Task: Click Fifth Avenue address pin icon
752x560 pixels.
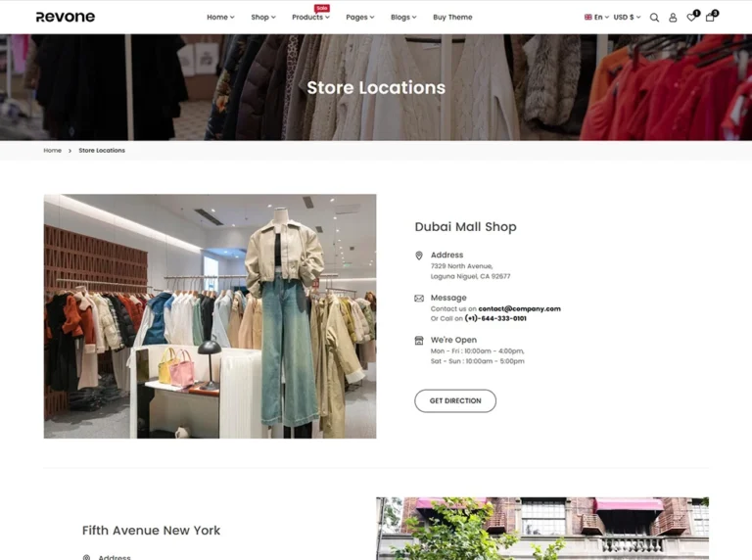Action: point(86,557)
